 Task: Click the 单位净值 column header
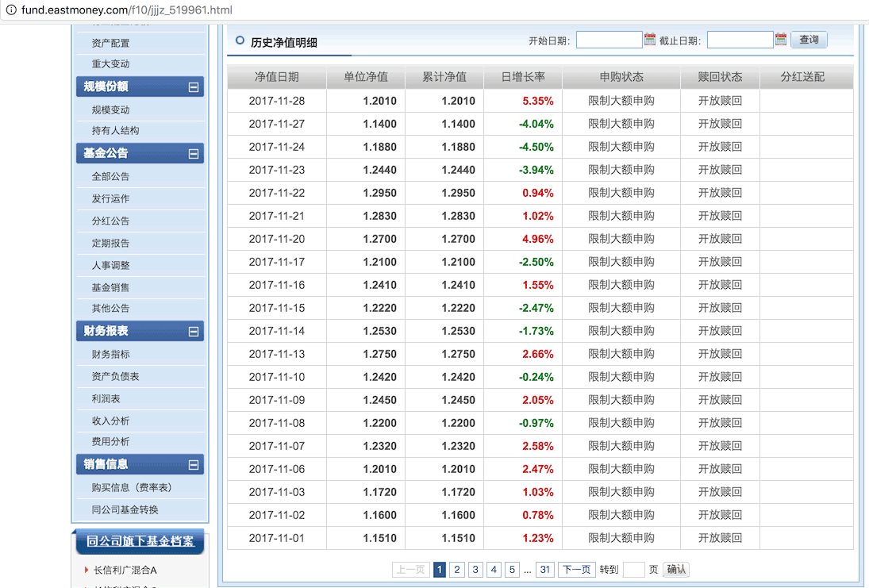[366, 77]
